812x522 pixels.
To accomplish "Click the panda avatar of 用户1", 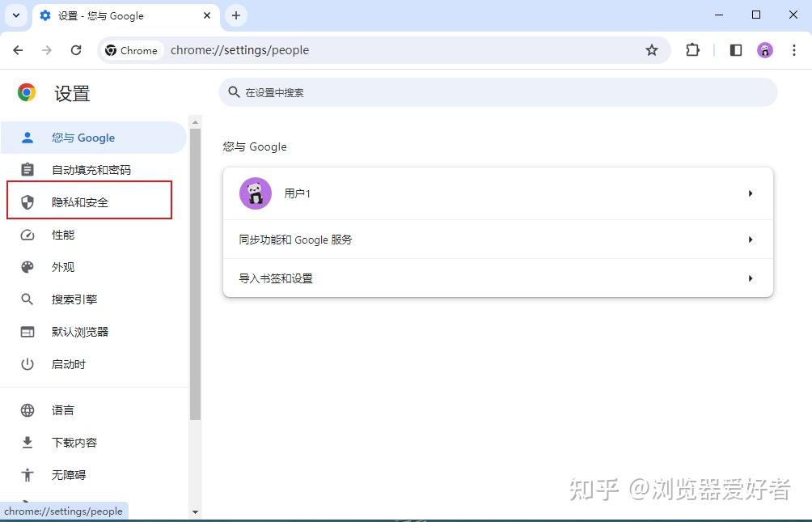I will click(256, 193).
